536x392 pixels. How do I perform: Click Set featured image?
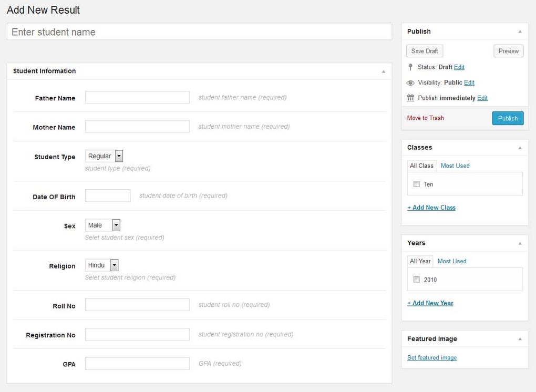pos(431,357)
